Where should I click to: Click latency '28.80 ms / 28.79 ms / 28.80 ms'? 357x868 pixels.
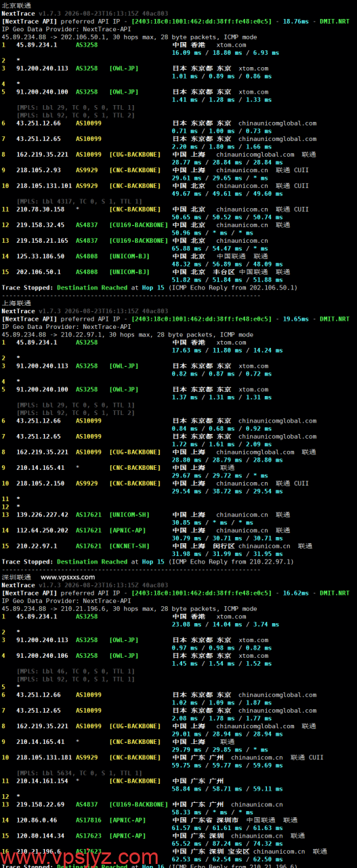click(228, 460)
